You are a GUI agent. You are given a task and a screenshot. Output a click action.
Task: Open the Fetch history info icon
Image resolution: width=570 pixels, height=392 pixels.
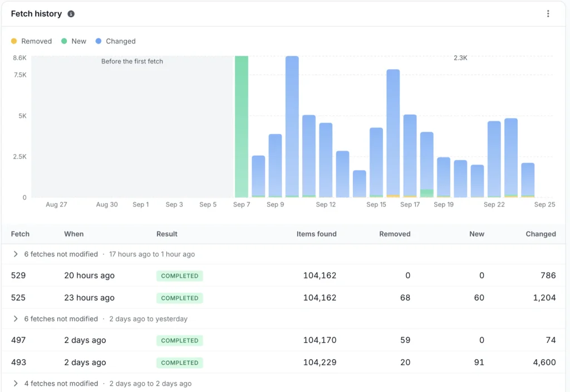click(71, 14)
